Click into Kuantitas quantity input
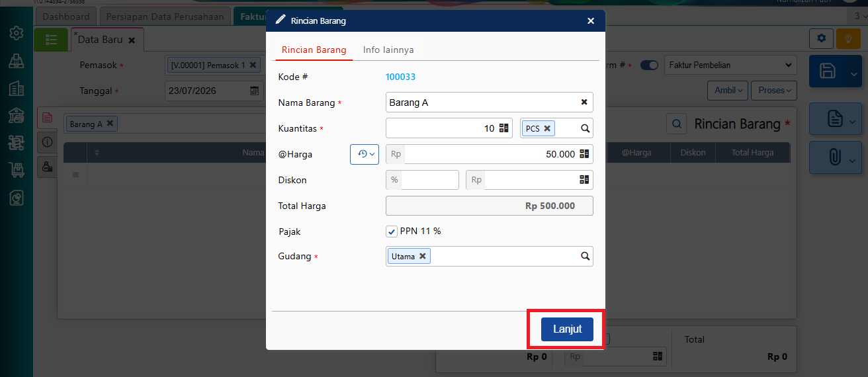The width and height of the screenshot is (868, 377). 441,128
